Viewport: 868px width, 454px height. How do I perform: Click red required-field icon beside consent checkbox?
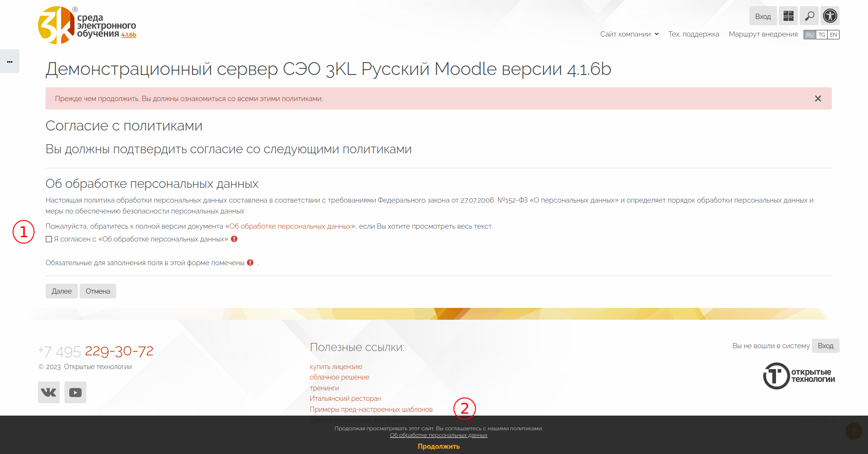click(234, 239)
